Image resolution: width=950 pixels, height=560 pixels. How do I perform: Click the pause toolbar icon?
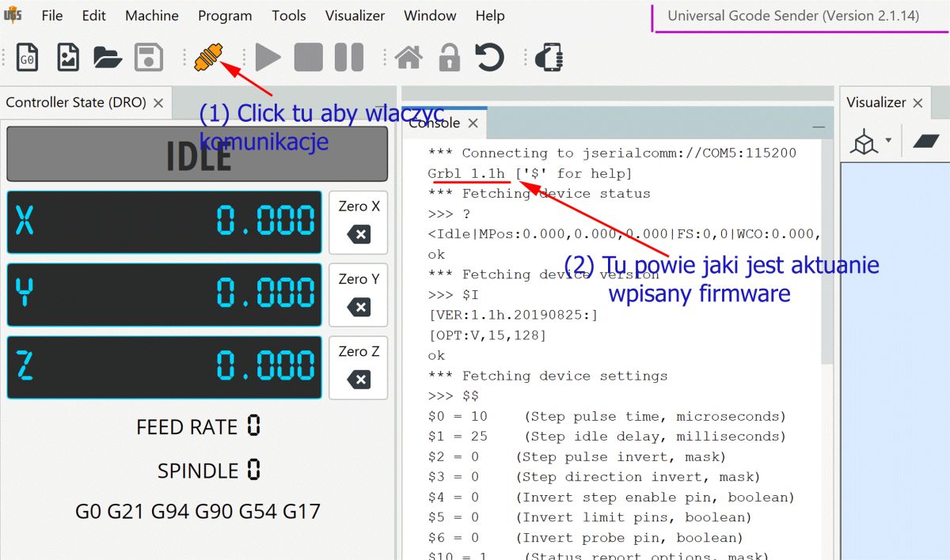(348, 58)
